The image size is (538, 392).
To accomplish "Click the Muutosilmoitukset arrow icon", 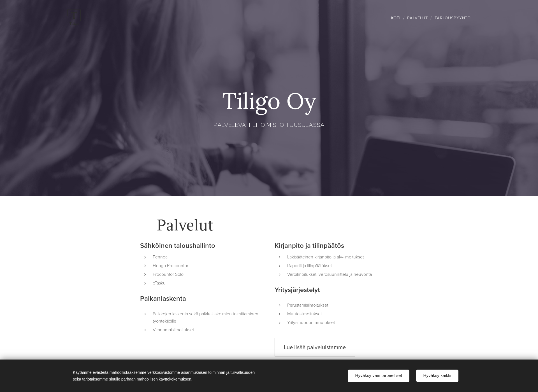I will point(280,314).
